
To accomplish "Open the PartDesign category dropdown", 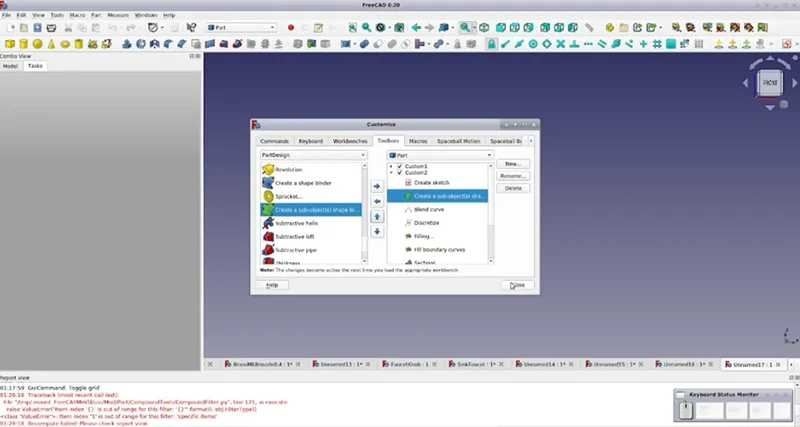I will coord(313,155).
